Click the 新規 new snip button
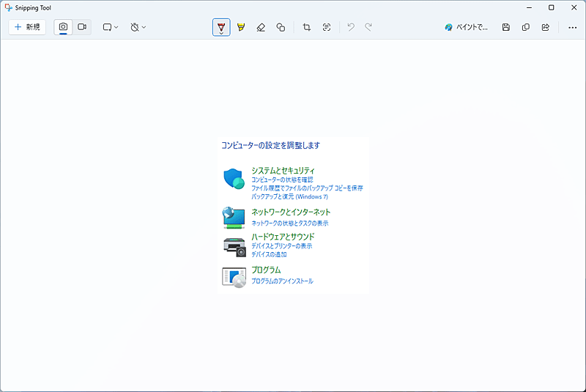 27,27
